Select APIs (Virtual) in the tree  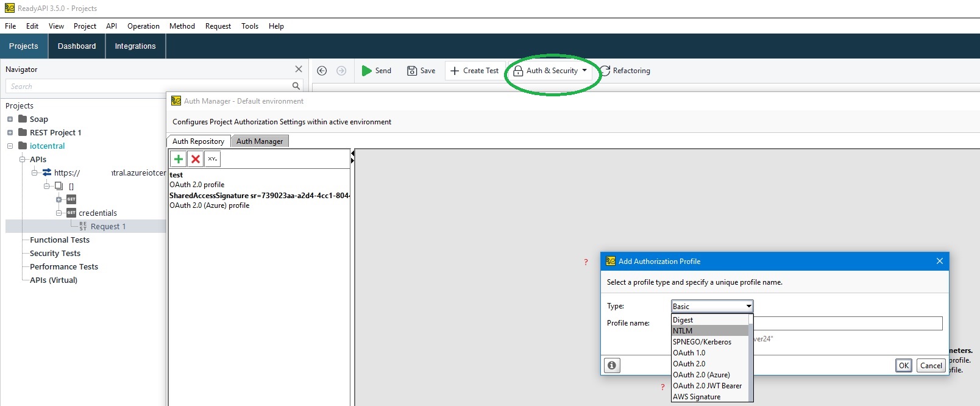point(54,280)
